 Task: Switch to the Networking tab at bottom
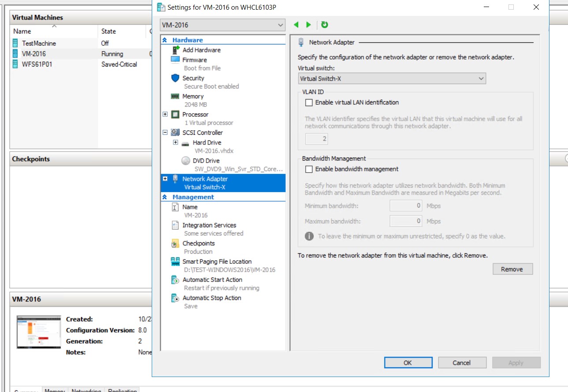coord(86,390)
